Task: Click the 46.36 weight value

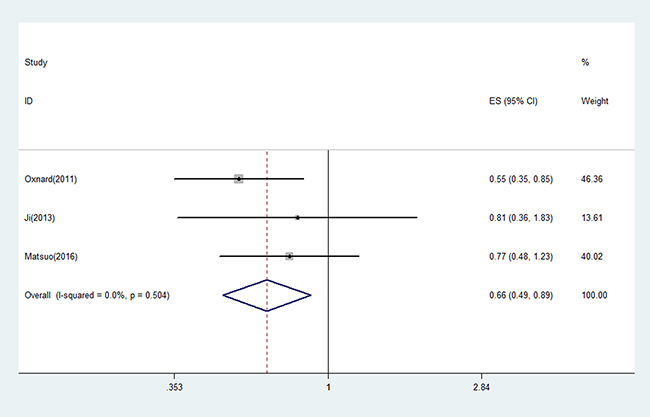Action: (592, 179)
